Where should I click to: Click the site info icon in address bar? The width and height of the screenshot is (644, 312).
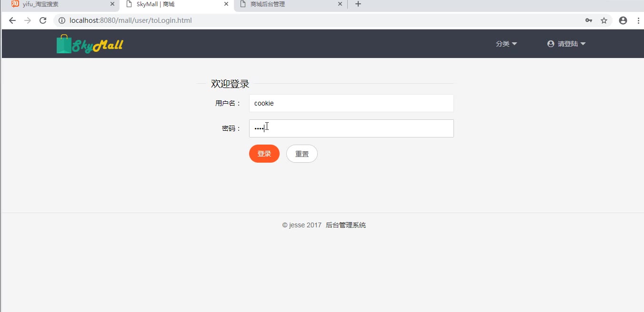[62, 20]
